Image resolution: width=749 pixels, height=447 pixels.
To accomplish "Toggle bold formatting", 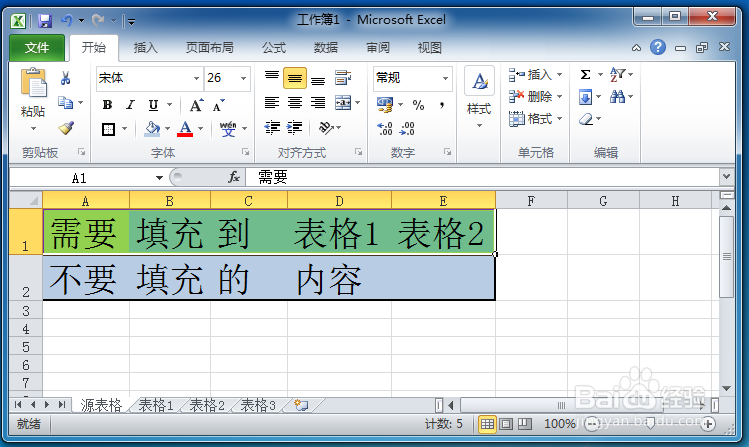I will (107, 105).
